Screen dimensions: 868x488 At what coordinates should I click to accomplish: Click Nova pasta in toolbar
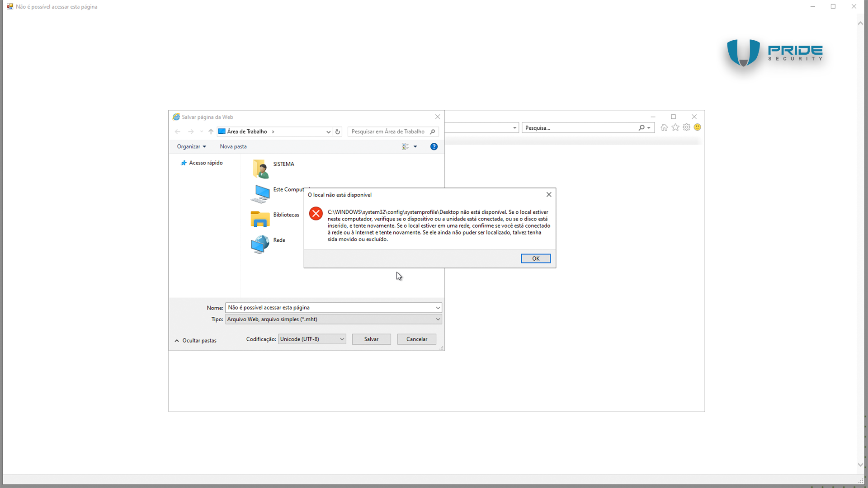pos(233,146)
